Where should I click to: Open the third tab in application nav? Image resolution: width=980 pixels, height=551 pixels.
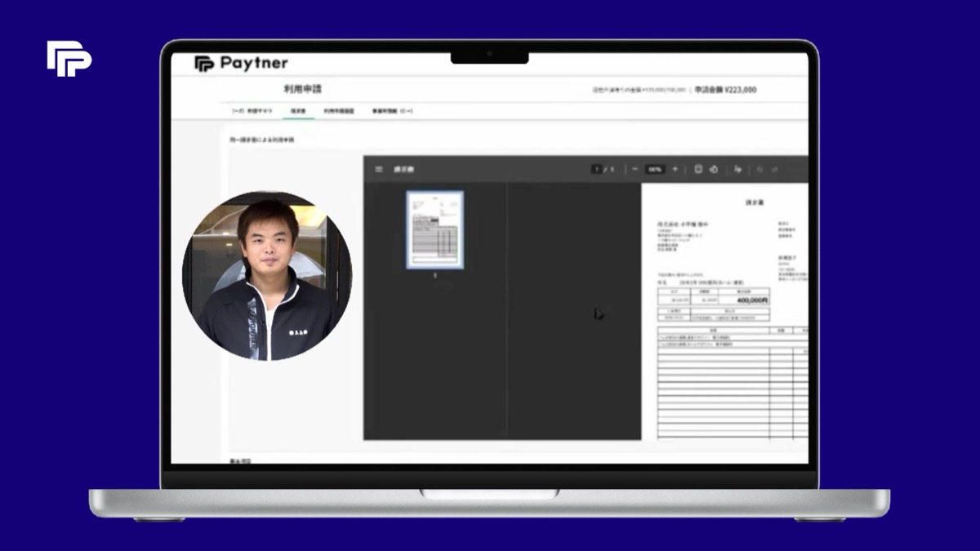[339, 110]
